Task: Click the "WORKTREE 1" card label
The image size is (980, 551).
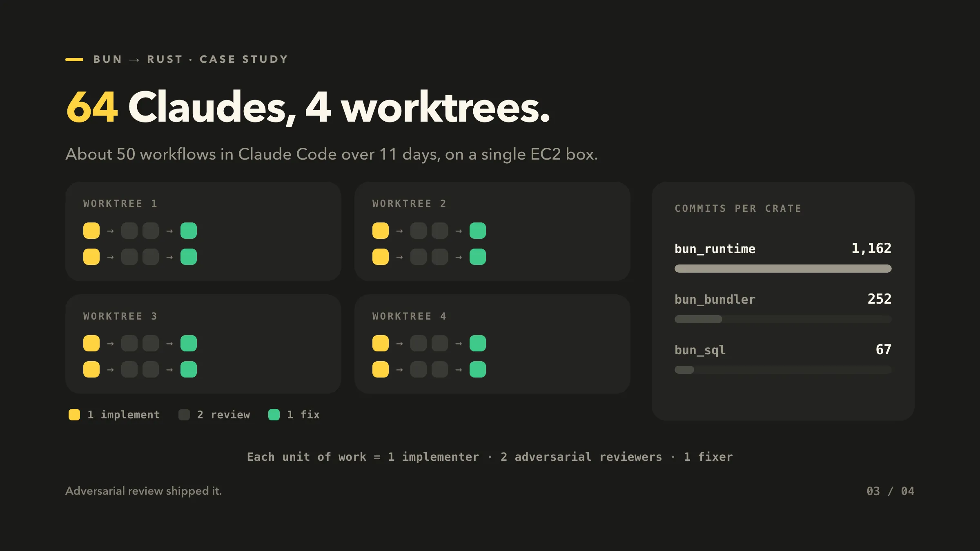Action: click(120, 204)
